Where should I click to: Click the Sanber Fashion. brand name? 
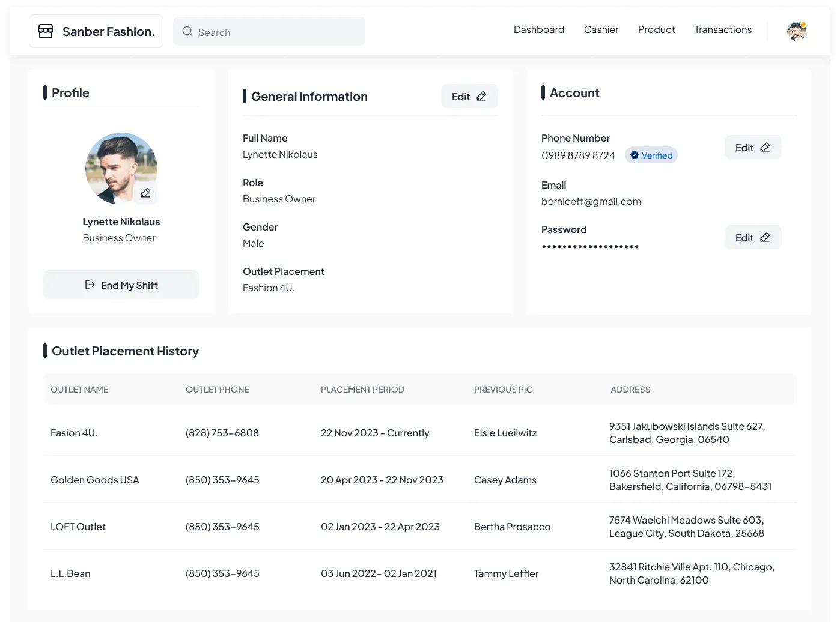pos(109,31)
